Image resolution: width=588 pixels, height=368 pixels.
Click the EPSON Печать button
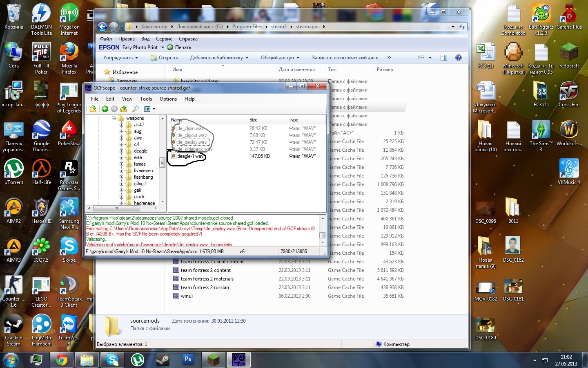179,47
